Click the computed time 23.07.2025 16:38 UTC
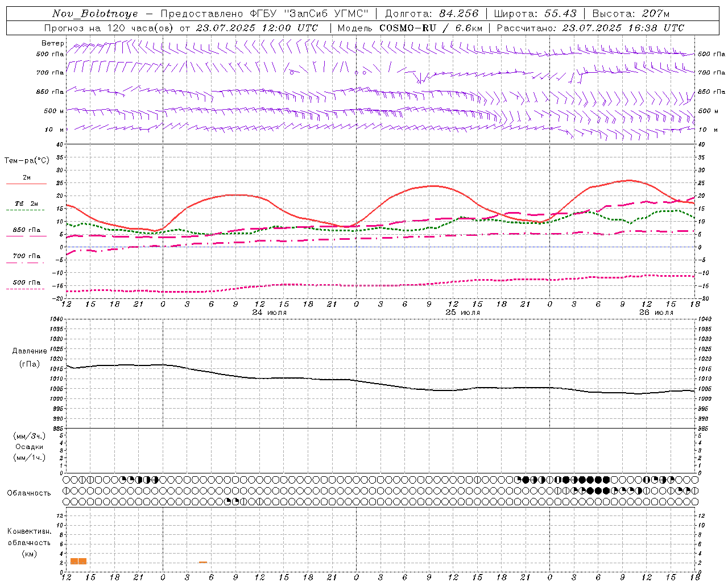 [x=623, y=28]
